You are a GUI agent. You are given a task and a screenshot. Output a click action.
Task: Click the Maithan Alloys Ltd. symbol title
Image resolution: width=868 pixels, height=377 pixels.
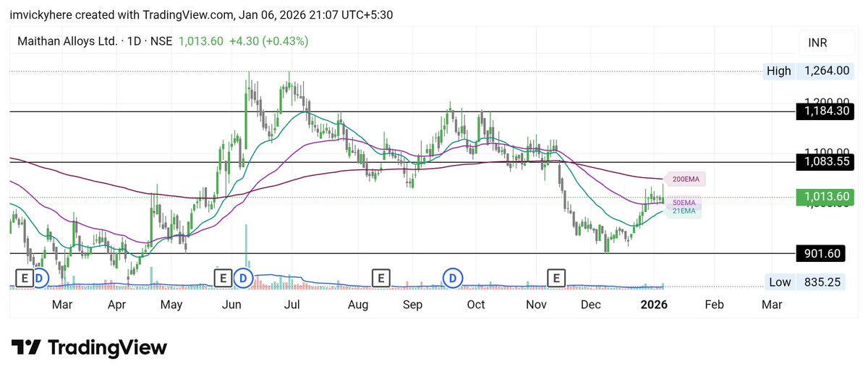point(67,41)
